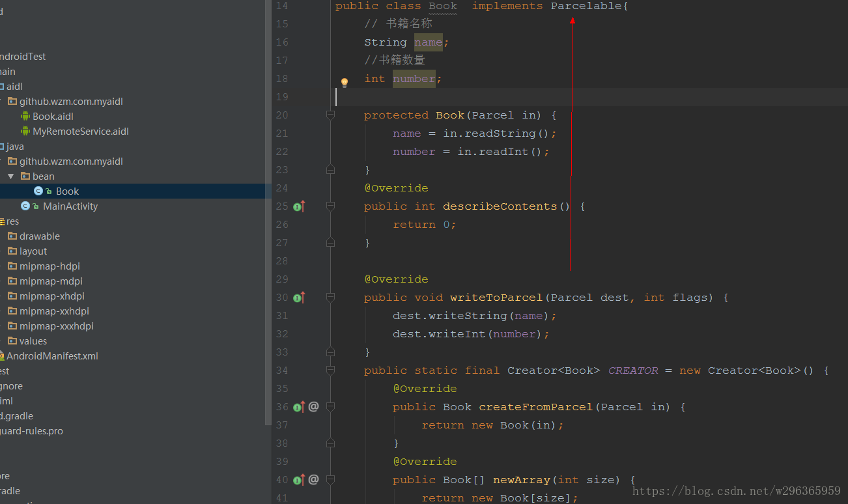Click the Parcelable interface name in code
The image size is (848, 504).
(586, 6)
